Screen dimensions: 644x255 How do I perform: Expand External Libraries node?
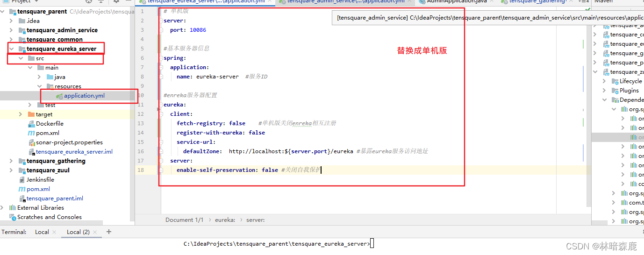click(x=3, y=208)
